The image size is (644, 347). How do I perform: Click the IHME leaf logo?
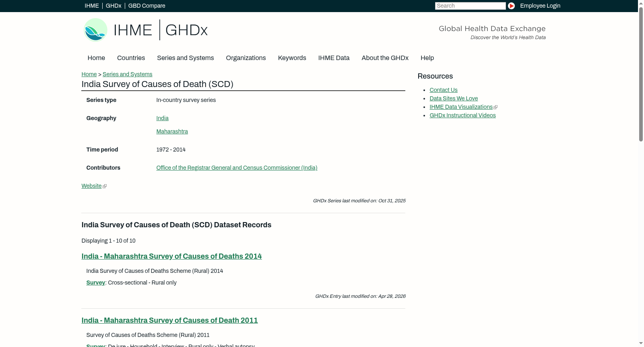96,30
